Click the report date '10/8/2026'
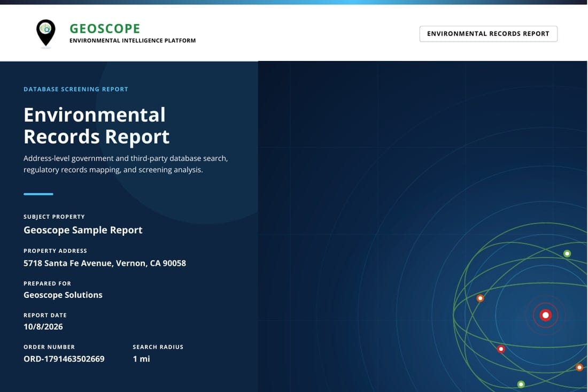This screenshot has width=588, height=392. point(43,327)
